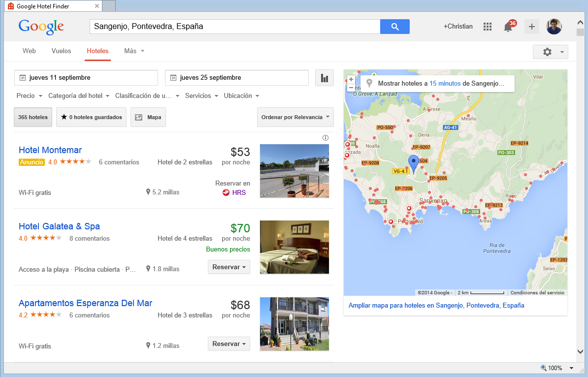Click the HRS booking logo icon
588x377 pixels.
coord(226,192)
